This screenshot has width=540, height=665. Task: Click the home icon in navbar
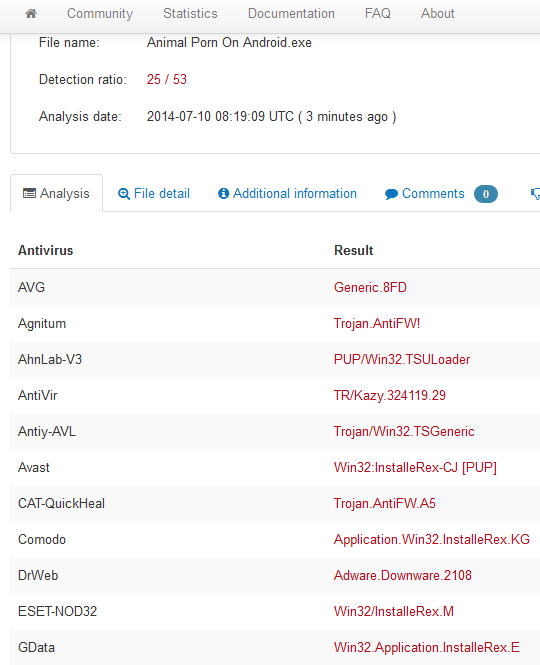click(31, 14)
